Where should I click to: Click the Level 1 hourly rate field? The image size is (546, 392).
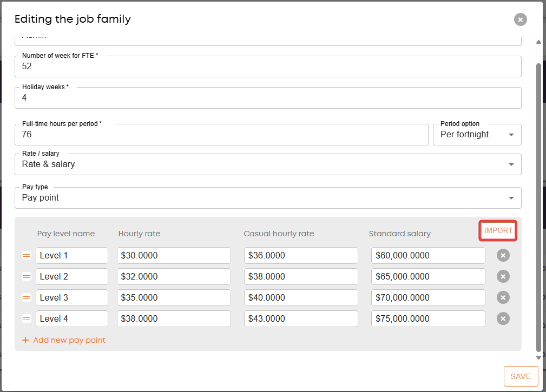pyautogui.click(x=174, y=256)
